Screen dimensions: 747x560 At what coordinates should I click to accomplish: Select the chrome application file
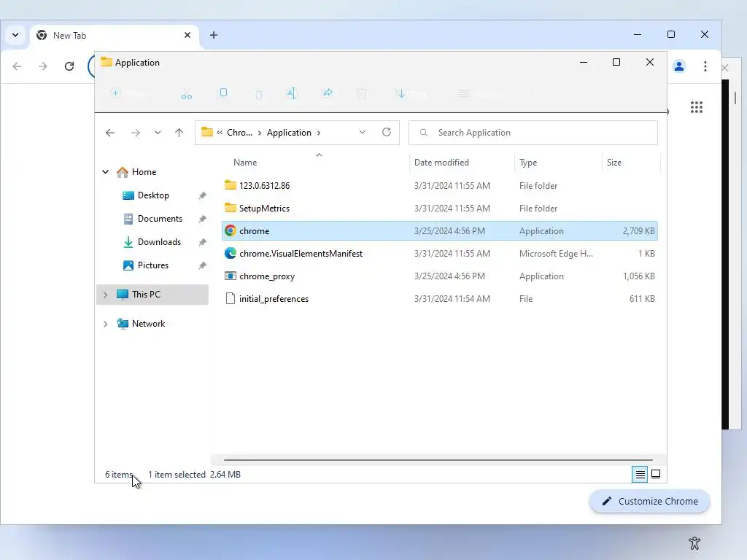click(440, 231)
